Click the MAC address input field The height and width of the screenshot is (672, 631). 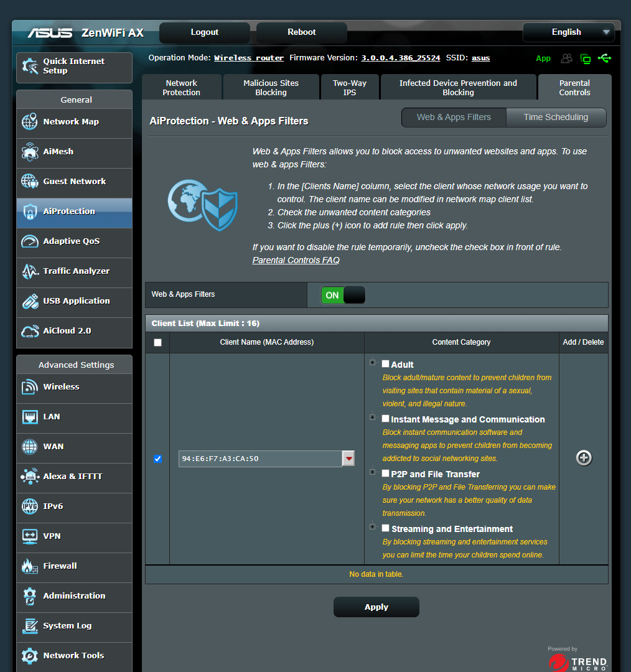(x=260, y=459)
